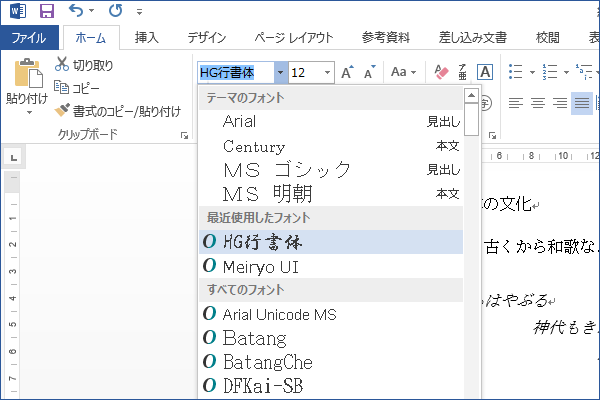The width and height of the screenshot is (600, 400).
Task: Apply bulleted list
Action: (x=515, y=72)
